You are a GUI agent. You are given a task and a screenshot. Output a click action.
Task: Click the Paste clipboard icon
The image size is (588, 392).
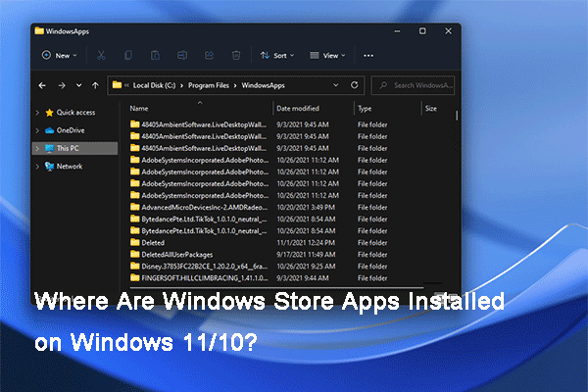click(155, 56)
